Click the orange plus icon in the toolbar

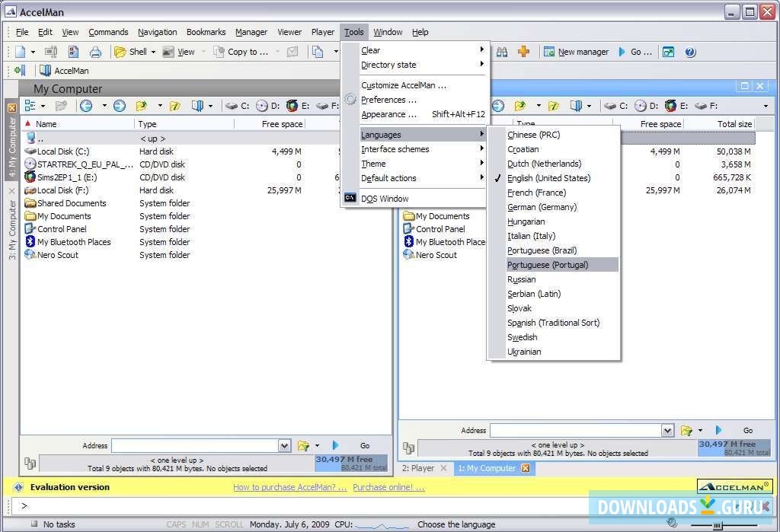point(523,52)
